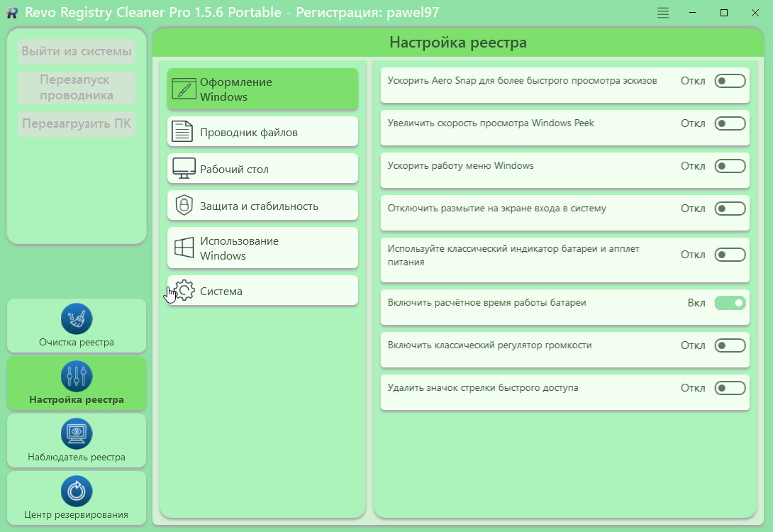773x532 pixels.
Task: Click 'Удалить значок стрелки быстрого доступа' text
Action: pos(483,387)
